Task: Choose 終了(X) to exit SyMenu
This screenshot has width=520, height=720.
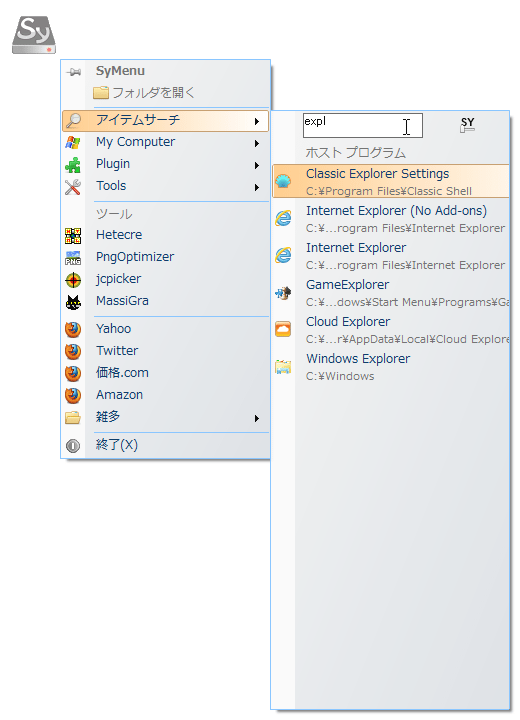Action: (x=165, y=445)
